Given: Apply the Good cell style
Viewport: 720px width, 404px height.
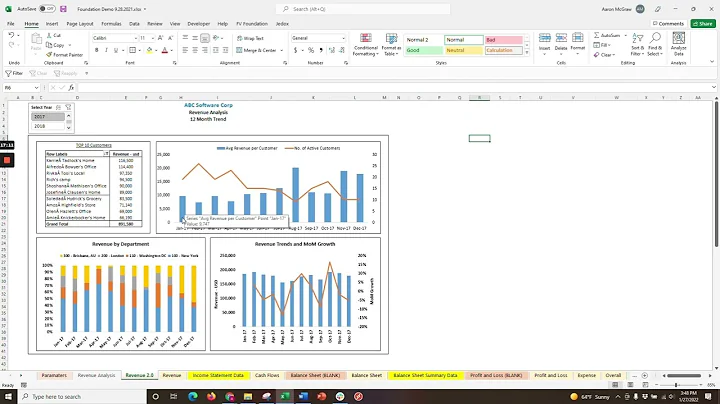Looking at the screenshot, I should [424, 50].
